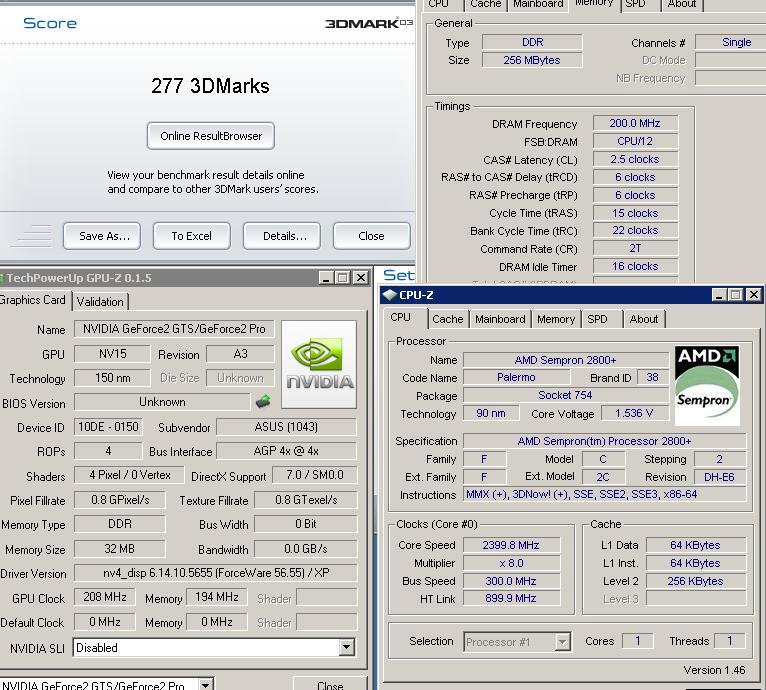Click the Close button in GPU-Z
The height and width of the screenshot is (690, 766).
[330, 684]
